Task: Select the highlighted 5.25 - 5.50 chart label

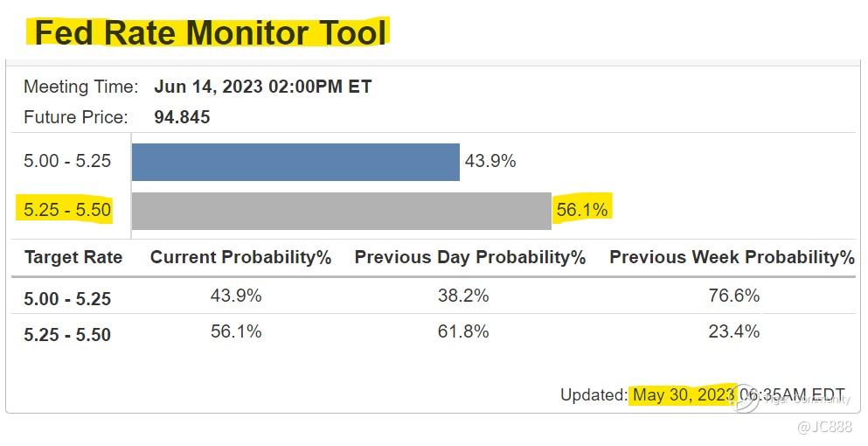Action: pyautogui.click(x=67, y=210)
